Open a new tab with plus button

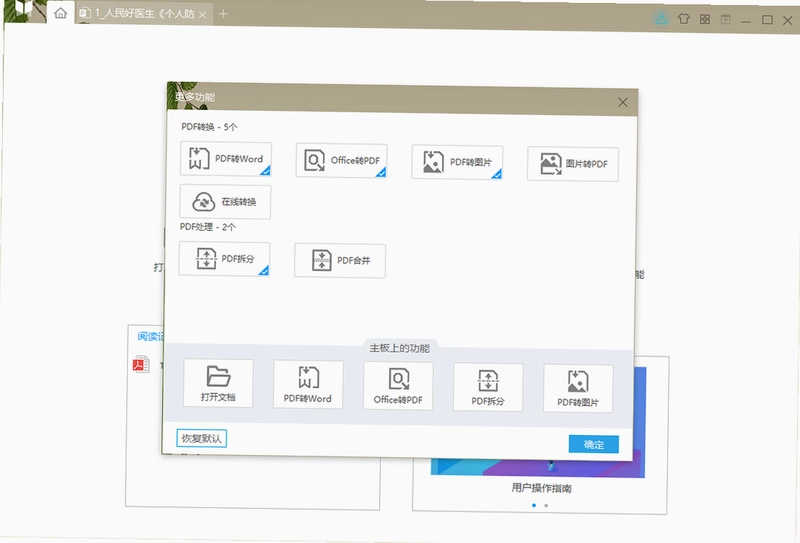(x=223, y=14)
